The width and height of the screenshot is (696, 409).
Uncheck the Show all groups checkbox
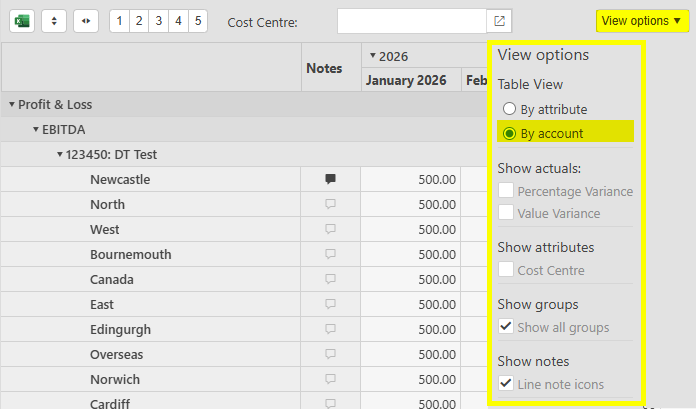point(507,327)
